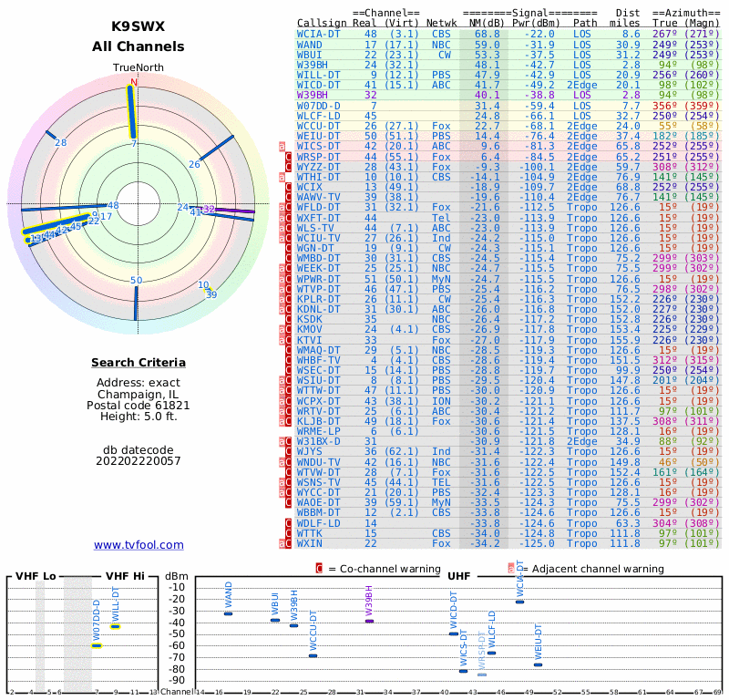Click the 68.8 NM(dB) value for WCIA-DT
This screenshot has width=729, height=700.
[488, 34]
